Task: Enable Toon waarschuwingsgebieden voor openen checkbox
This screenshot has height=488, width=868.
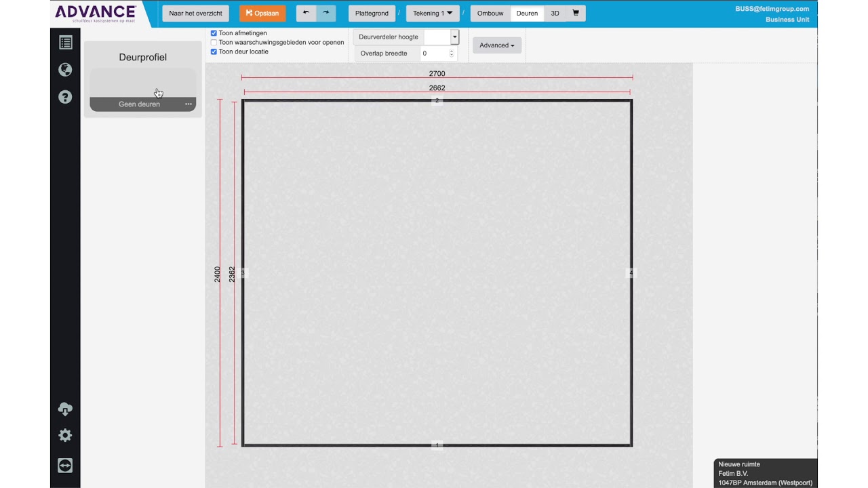Action: click(214, 42)
